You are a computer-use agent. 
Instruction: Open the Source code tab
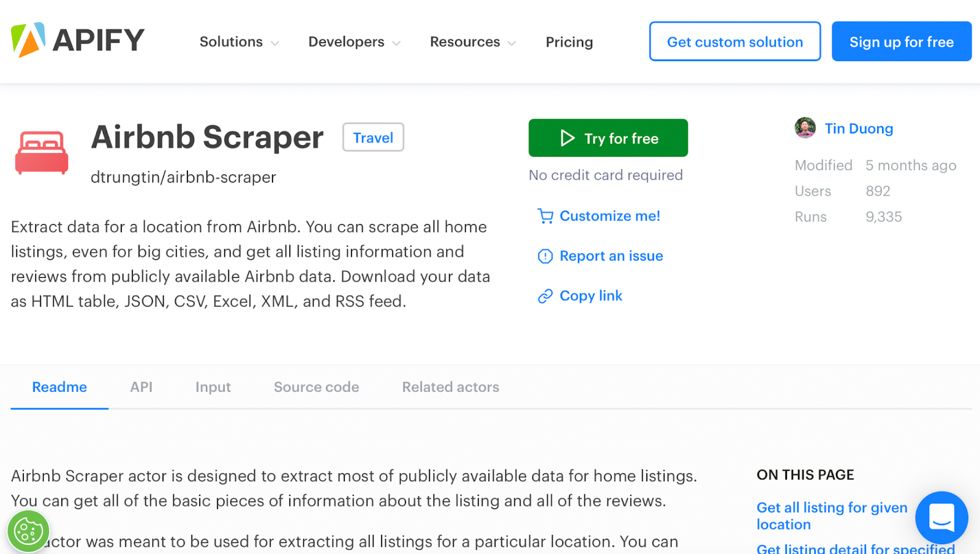(316, 387)
